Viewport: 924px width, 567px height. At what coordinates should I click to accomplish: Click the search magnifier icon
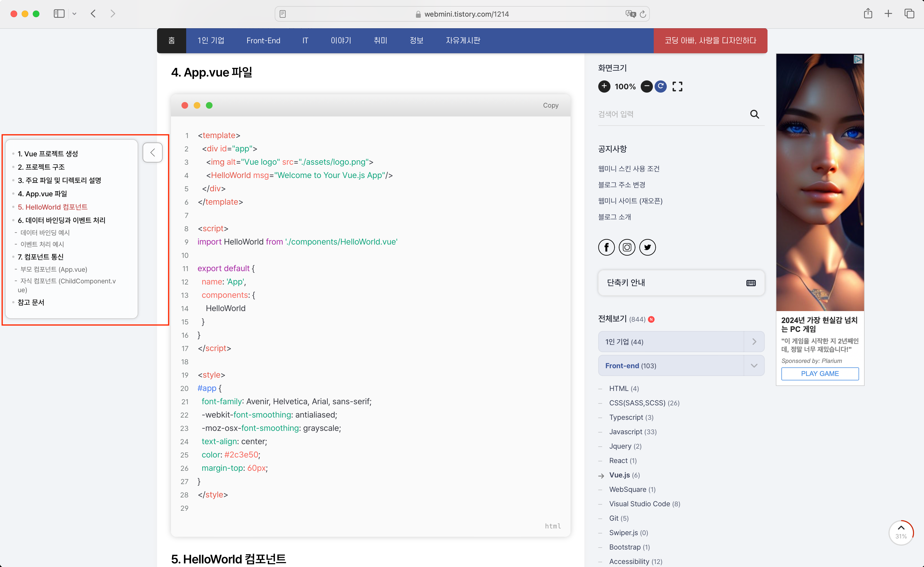click(x=754, y=114)
